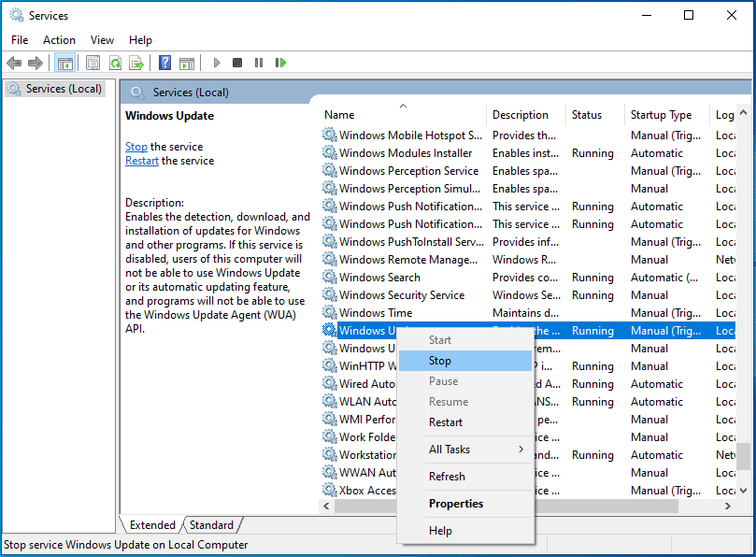This screenshot has width=756, height=557.
Task: Click the vertical scrollbar thumb
Action: click(744, 457)
